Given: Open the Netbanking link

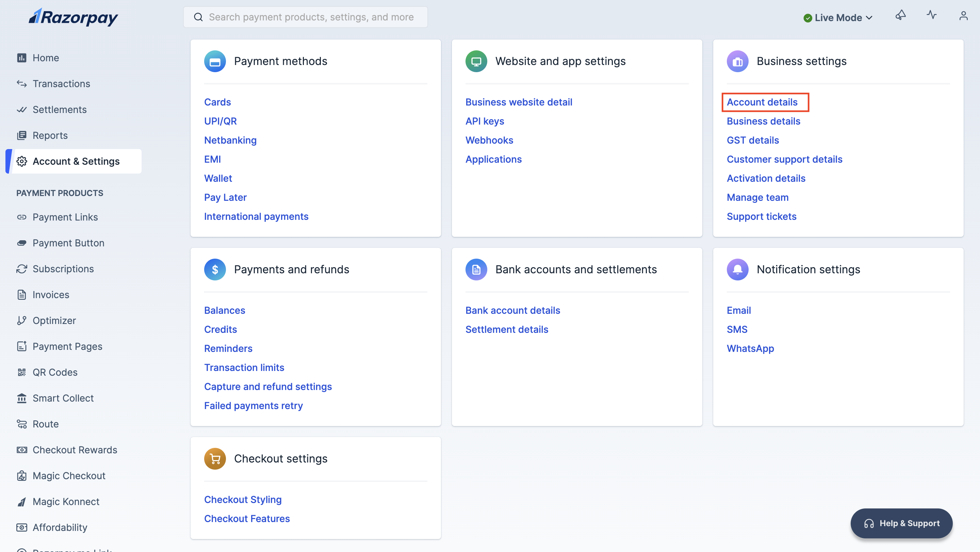Looking at the screenshot, I should (x=231, y=140).
